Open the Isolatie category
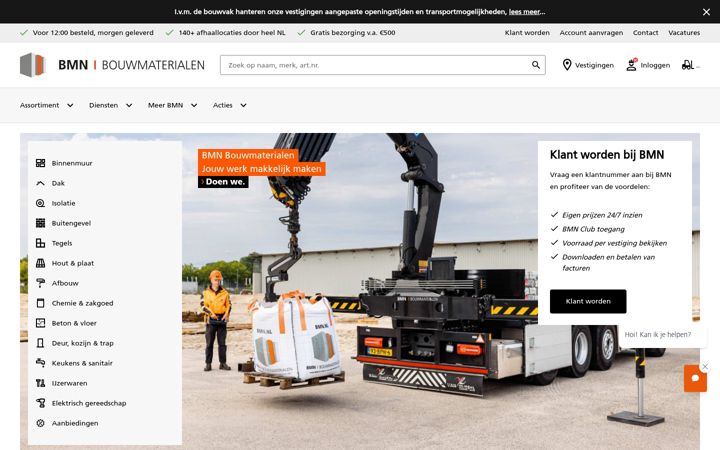Screen dimensions: 720x450 pyautogui.click(x=63, y=203)
